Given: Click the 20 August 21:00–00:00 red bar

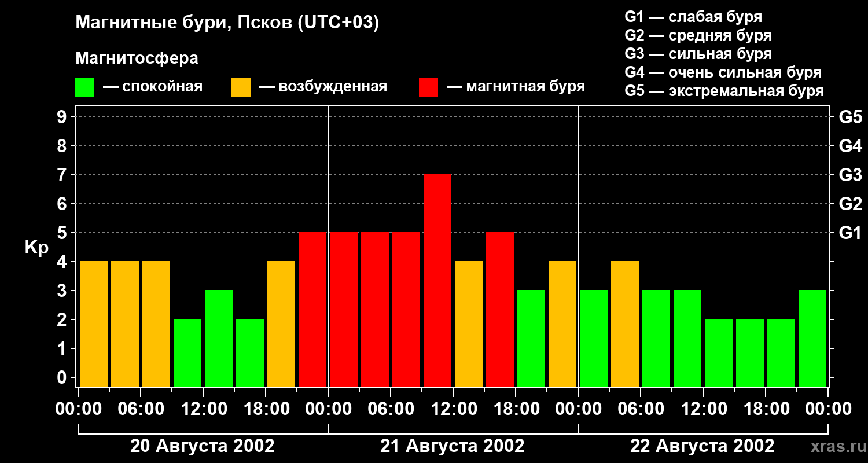Looking at the screenshot, I should point(312,309).
